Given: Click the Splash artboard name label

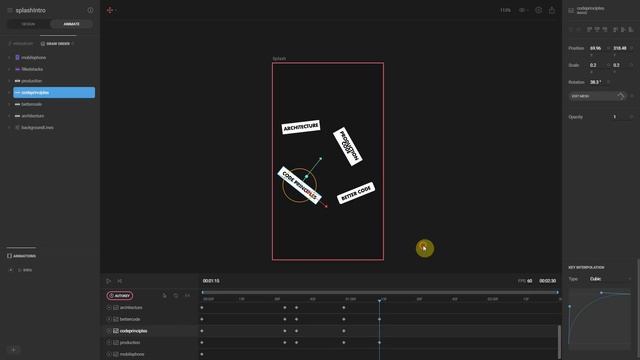Looking at the screenshot, I should [x=279, y=59].
